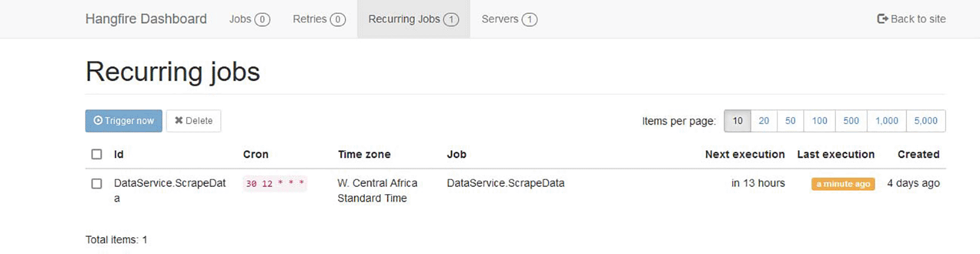Click the Trigger now button
Screen dimensions: 980x254
123,120
